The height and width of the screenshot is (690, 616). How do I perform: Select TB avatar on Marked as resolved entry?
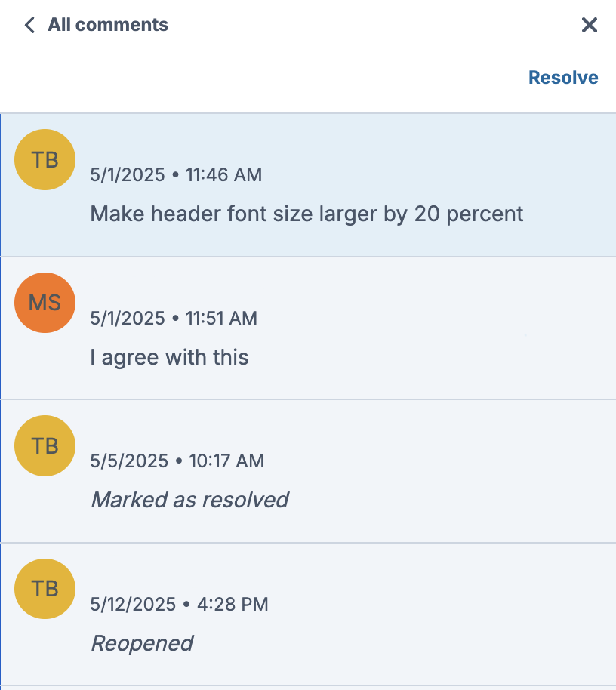pyautogui.click(x=45, y=445)
